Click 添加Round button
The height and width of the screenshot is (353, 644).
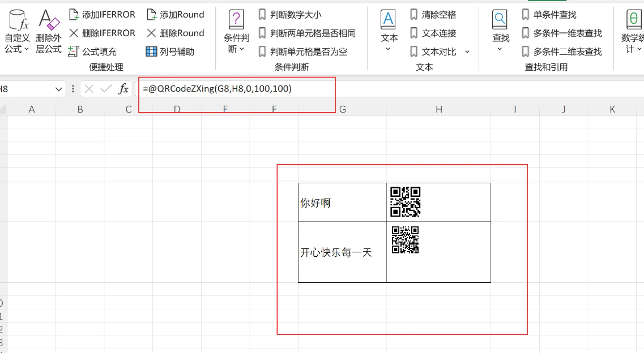pos(176,15)
